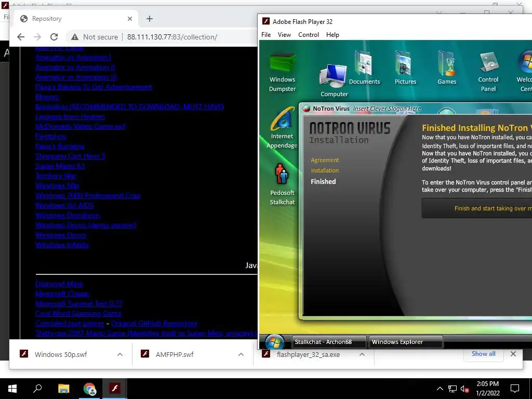Open the Shopping Cart Hero 3 link

click(x=70, y=156)
